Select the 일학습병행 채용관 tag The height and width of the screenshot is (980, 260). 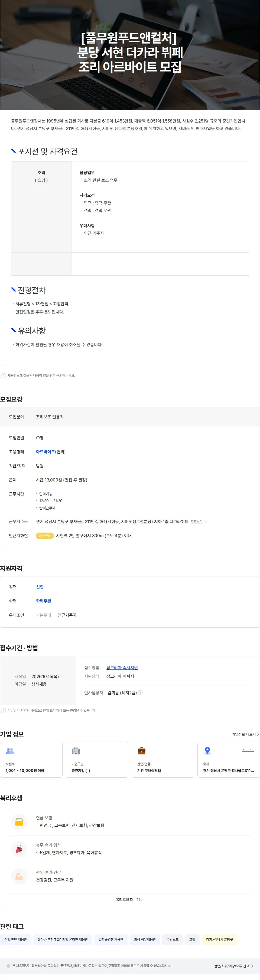coord(111,940)
